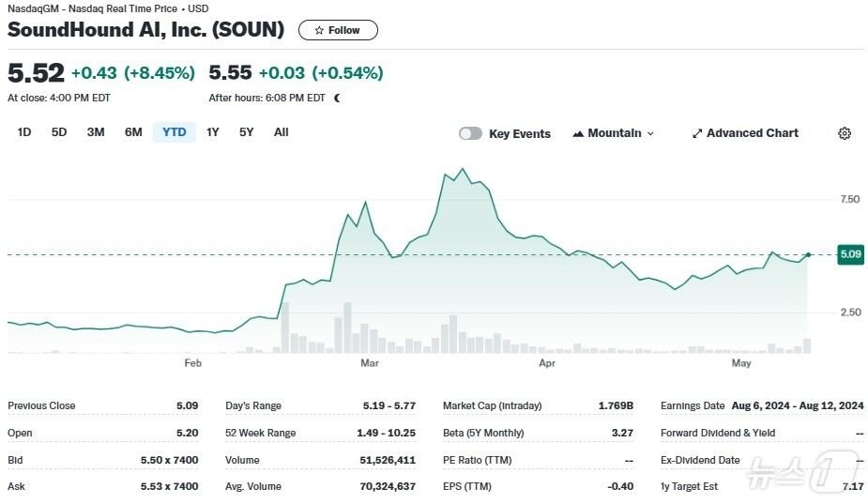868x504 pixels.
Task: Click the after-hours moon icon
Action: click(x=337, y=98)
